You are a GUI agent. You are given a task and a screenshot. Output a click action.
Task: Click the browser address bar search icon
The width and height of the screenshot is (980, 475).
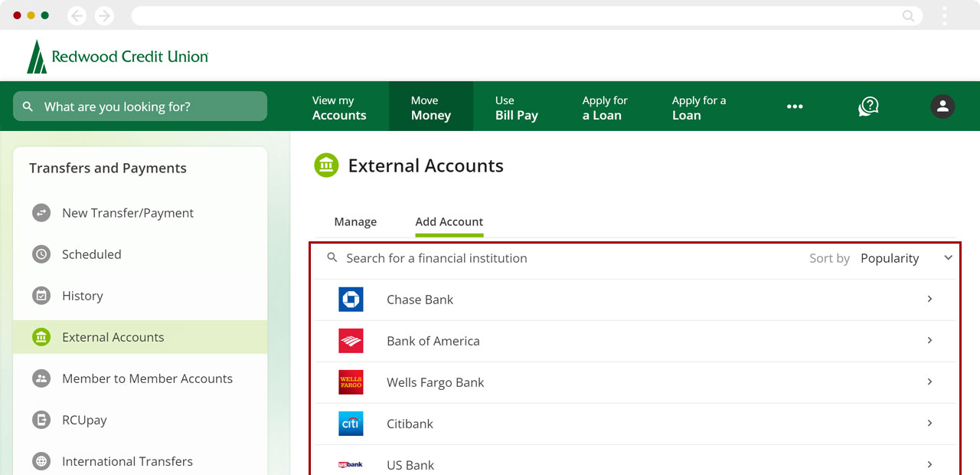pyautogui.click(x=909, y=15)
